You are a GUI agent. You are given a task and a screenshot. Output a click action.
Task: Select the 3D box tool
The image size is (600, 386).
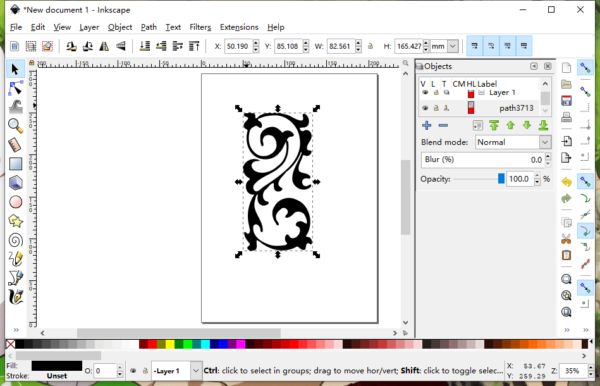point(15,183)
